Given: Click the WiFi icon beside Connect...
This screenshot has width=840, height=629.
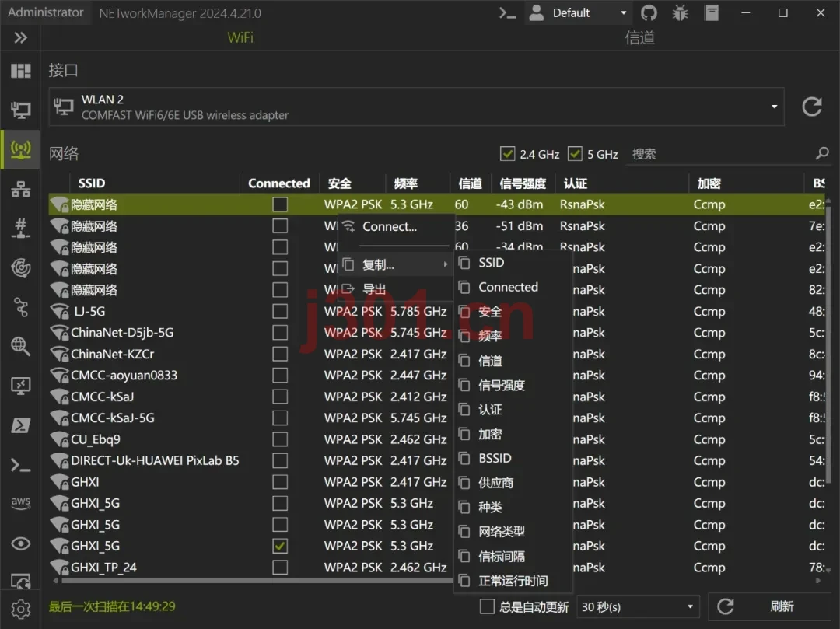Looking at the screenshot, I should 348,226.
